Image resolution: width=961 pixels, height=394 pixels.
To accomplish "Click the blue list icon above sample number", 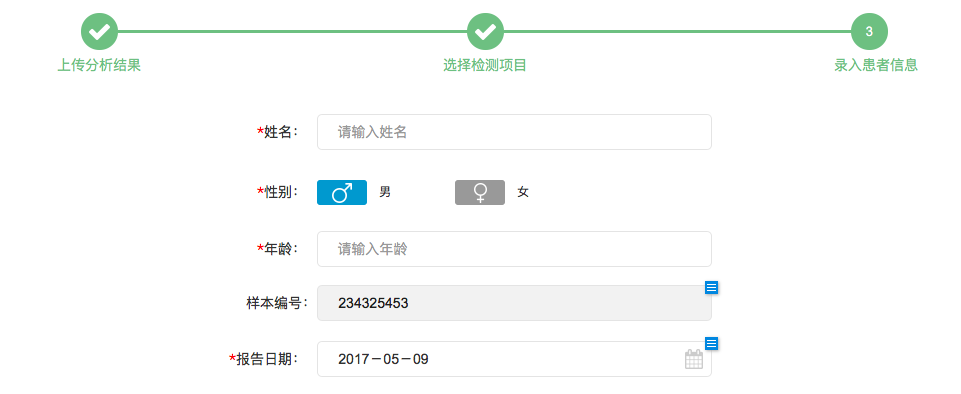I will tap(711, 287).
